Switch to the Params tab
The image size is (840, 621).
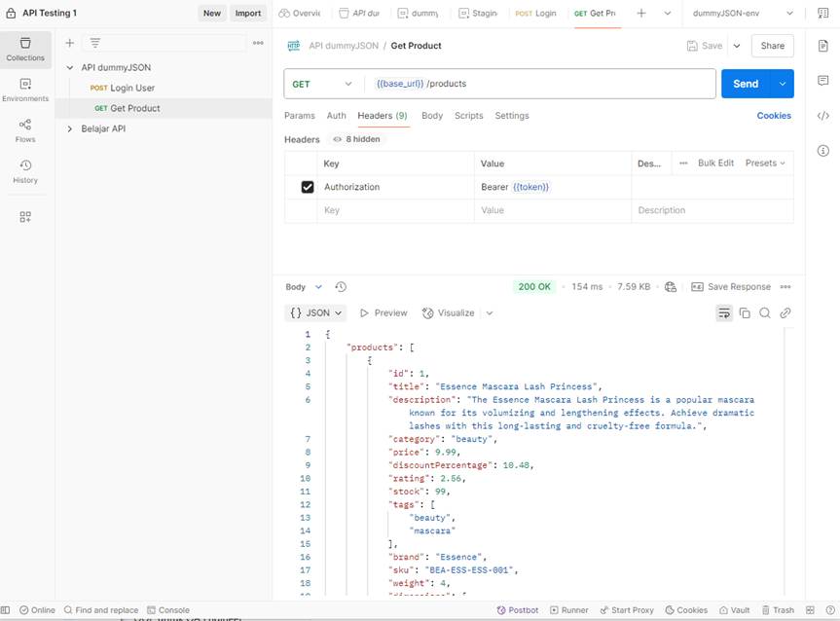pyautogui.click(x=299, y=116)
